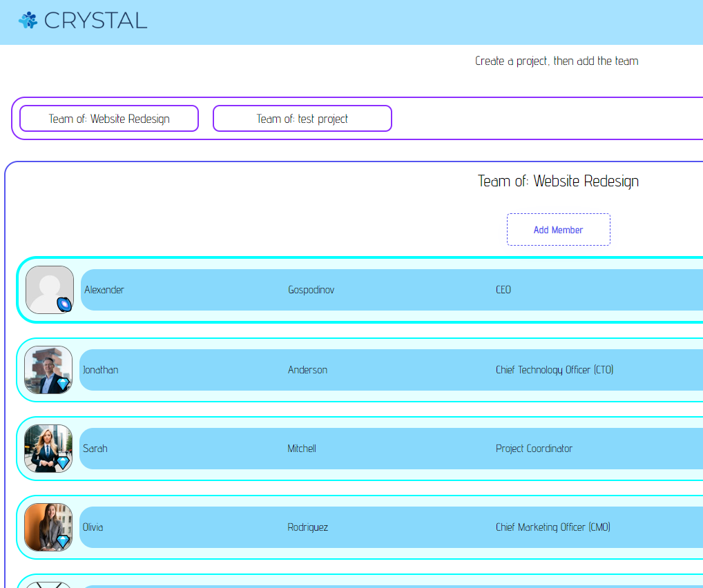Click the Team of: Website Redesign heading
The height and width of the screenshot is (588, 703).
558,181
